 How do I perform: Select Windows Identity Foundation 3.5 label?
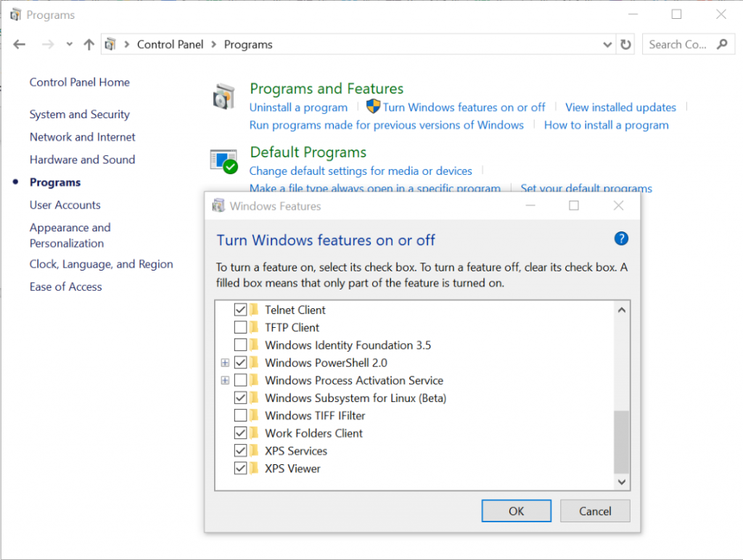[x=348, y=345]
